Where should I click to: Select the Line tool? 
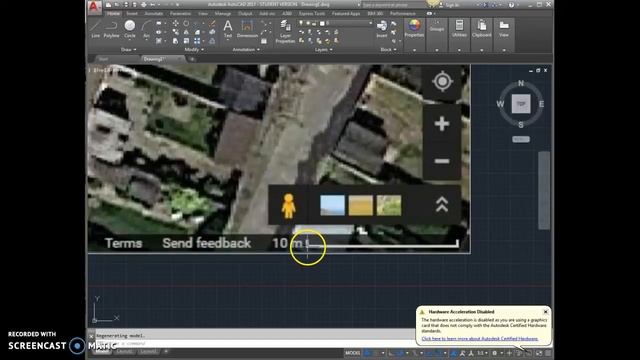pyautogui.click(x=96, y=29)
